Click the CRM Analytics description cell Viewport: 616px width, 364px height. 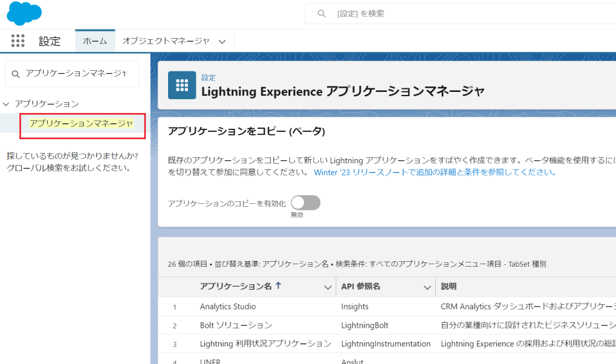[528, 307]
